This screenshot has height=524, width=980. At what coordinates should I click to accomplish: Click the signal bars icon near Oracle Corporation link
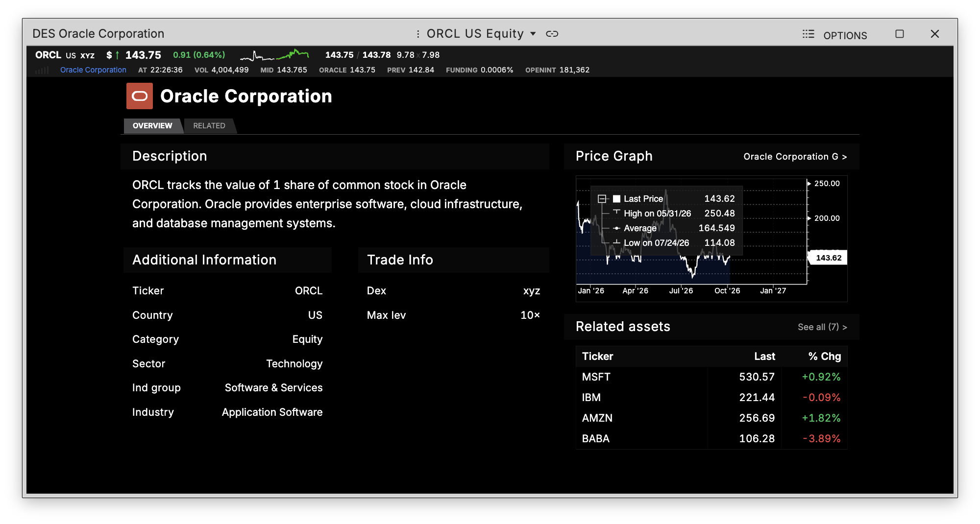click(x=43, y=70)
